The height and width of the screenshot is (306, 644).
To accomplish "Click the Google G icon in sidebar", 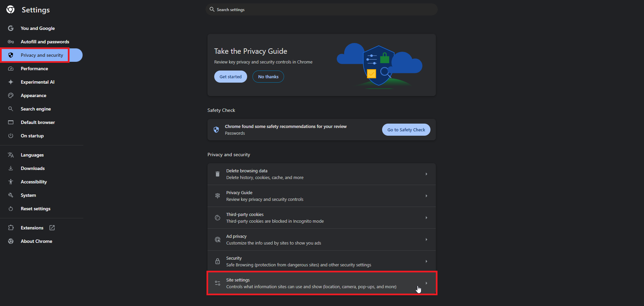I will pos(11,28).
